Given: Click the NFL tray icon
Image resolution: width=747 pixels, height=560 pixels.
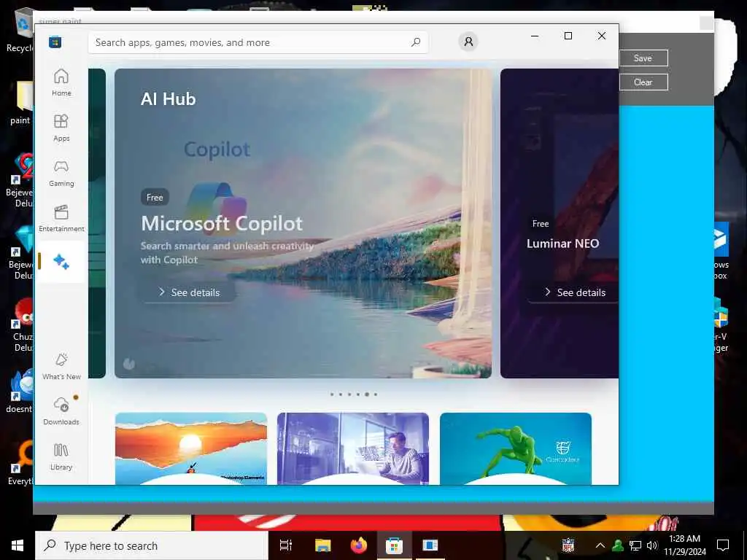Looking at the screenshot, I should click(x=568, y=545).
